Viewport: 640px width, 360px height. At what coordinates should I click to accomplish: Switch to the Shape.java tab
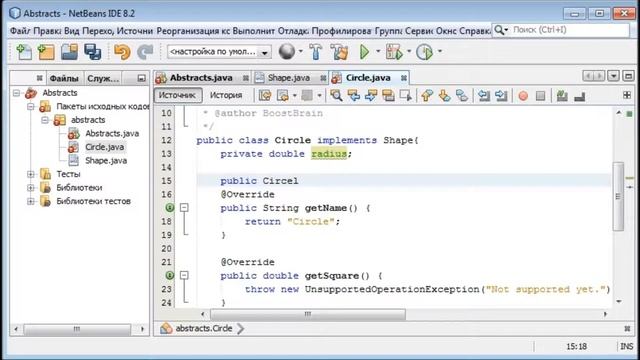pos(289,78)
